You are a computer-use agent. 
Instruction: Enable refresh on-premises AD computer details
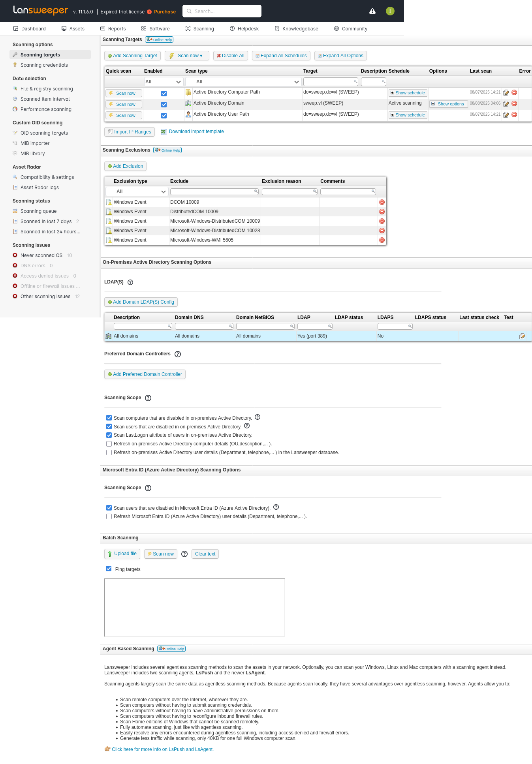point(109,444)
